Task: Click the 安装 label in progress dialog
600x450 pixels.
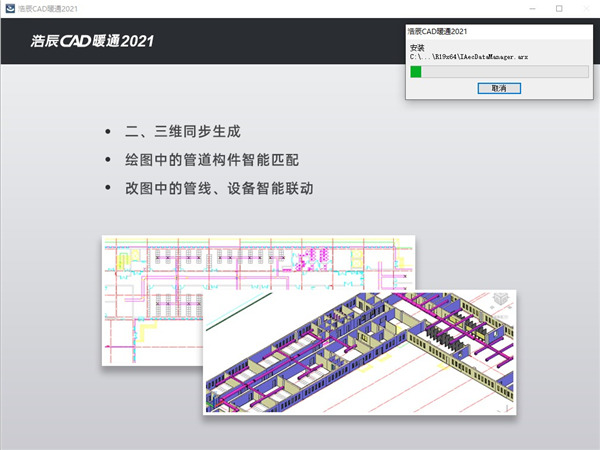Action: click(417, 48)
